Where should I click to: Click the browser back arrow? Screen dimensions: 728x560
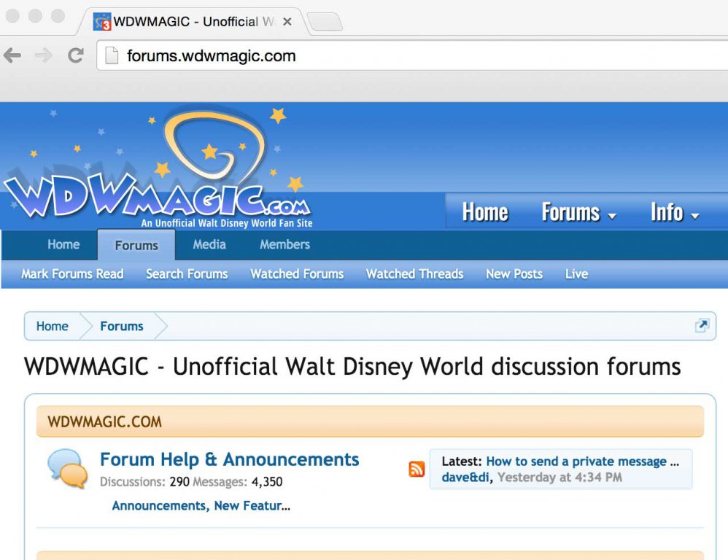pyautogui.click(x=13, y=55)
